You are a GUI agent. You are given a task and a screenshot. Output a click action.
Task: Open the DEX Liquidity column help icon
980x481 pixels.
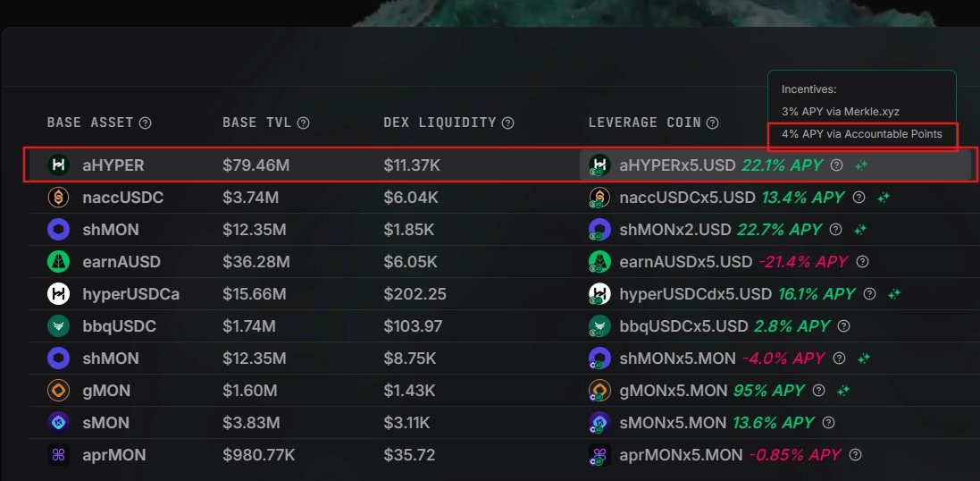508,123
